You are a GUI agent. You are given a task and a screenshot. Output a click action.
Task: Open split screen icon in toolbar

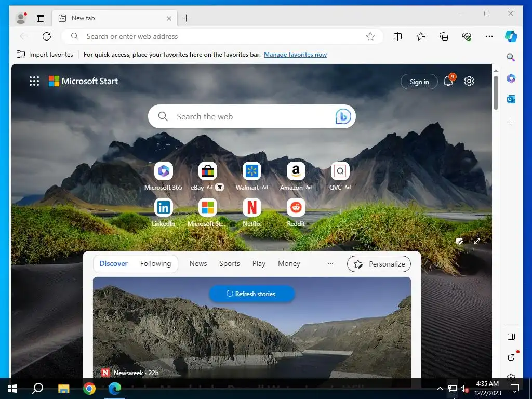[397, 36]
